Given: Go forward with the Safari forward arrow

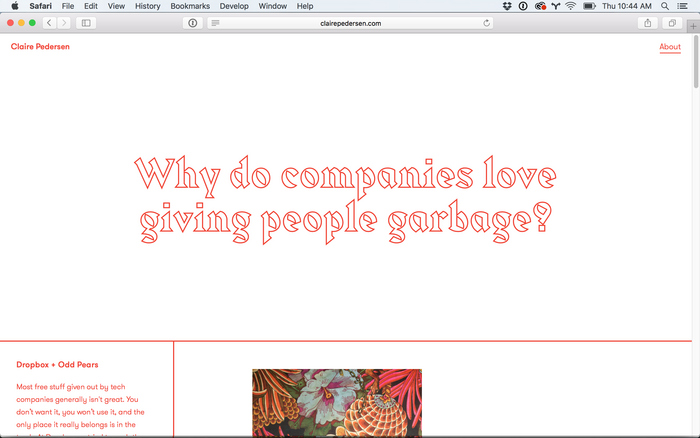Looking at the screenshot, I should tap(64, 23).
